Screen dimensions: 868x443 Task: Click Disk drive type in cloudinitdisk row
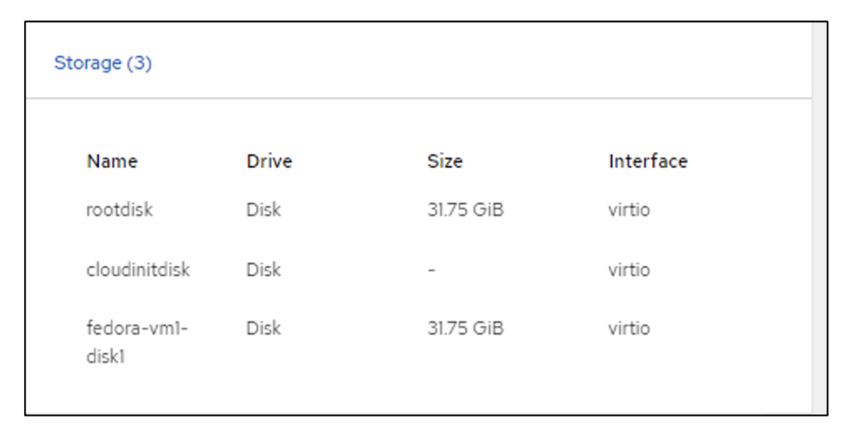pyautogui.click(x=264, y=270)
